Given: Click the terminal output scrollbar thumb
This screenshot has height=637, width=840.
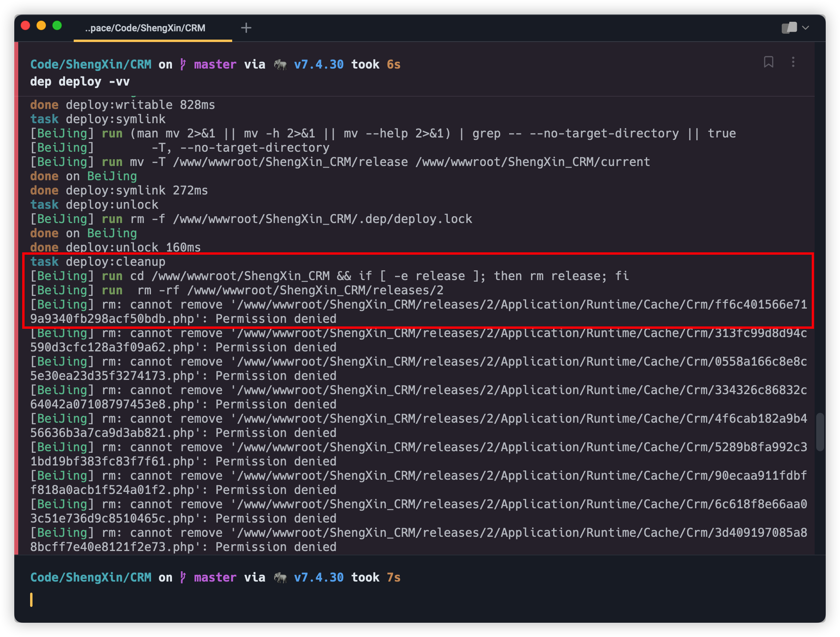Looking at the screenshot, I should (x=820, y=432).
